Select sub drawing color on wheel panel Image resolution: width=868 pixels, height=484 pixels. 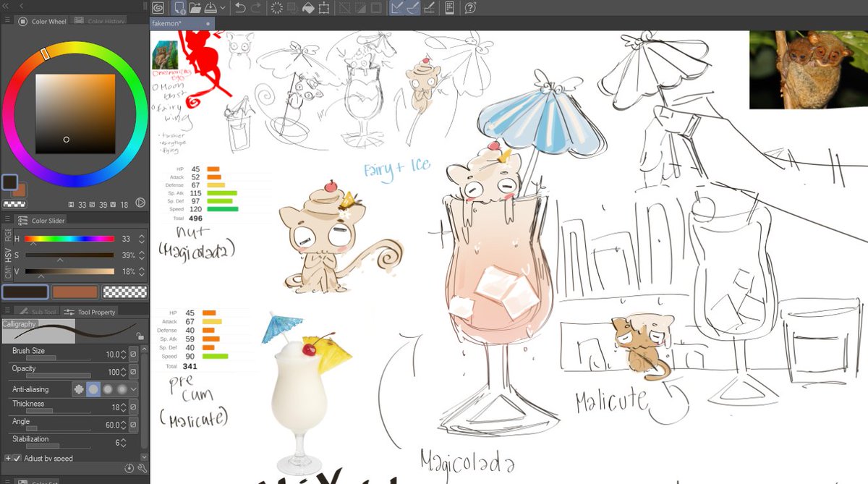point(20,191)
